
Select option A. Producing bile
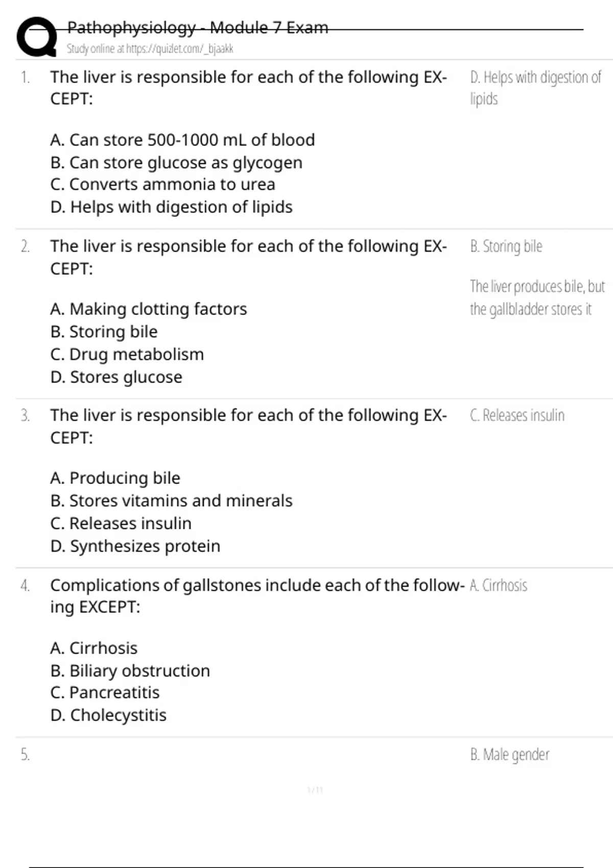coord(115,478)
